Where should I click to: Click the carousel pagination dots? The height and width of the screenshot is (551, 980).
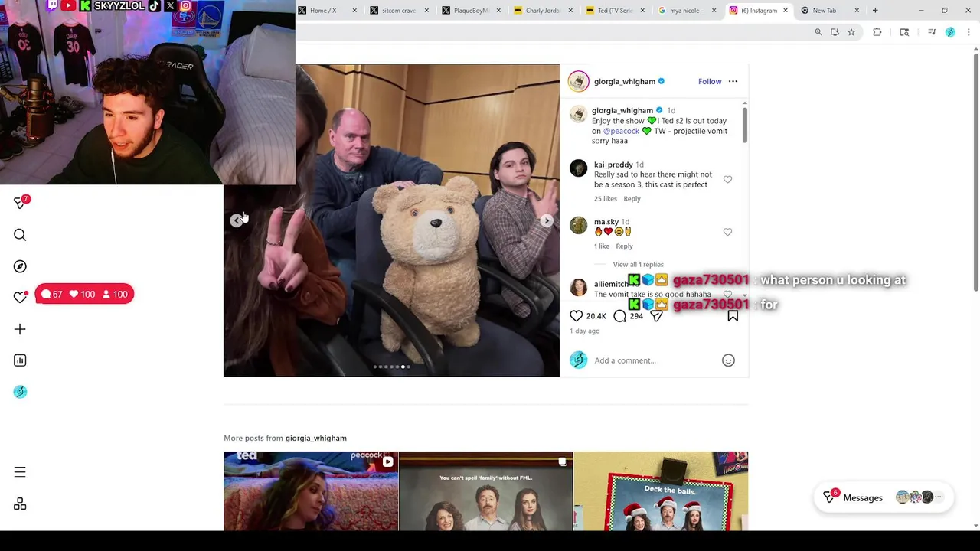point(392,367)
